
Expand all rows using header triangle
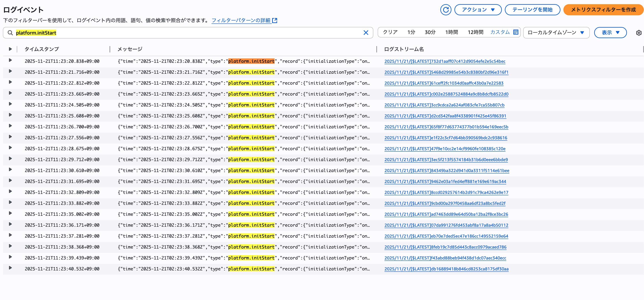click(x=10, y=49)
